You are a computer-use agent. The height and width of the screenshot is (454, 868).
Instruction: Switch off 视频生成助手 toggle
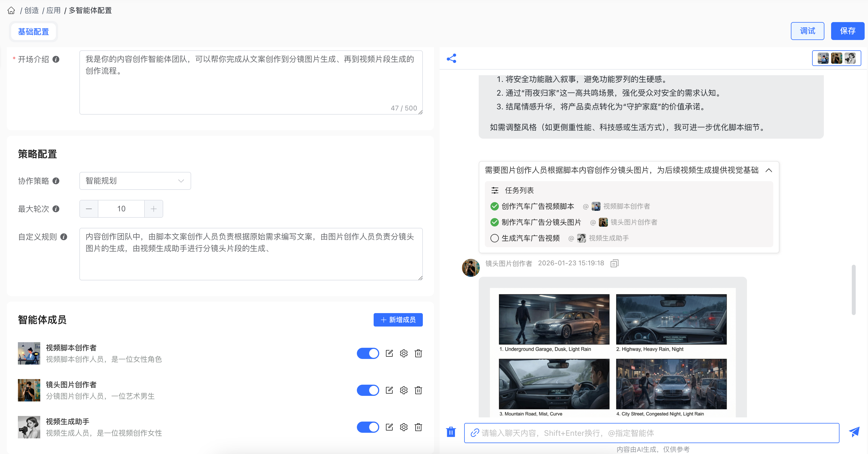(367, 427)
